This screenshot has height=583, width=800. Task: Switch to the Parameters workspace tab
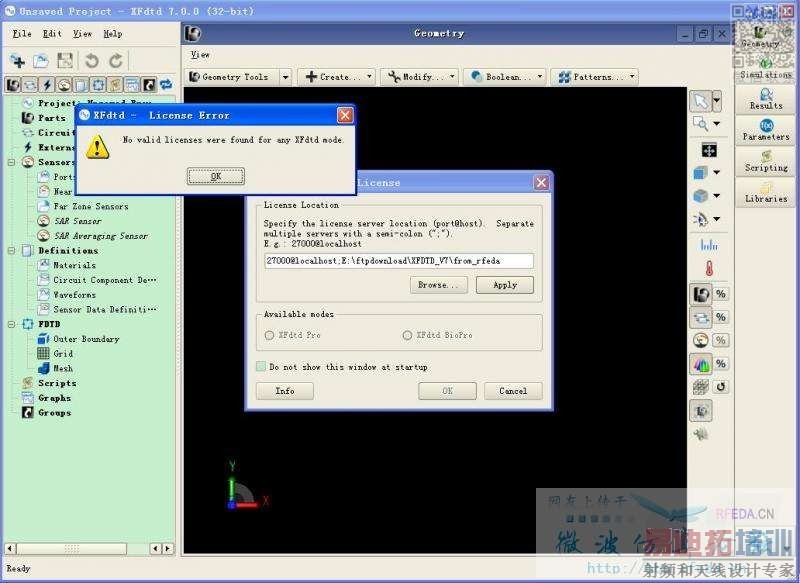pos(765,130)
